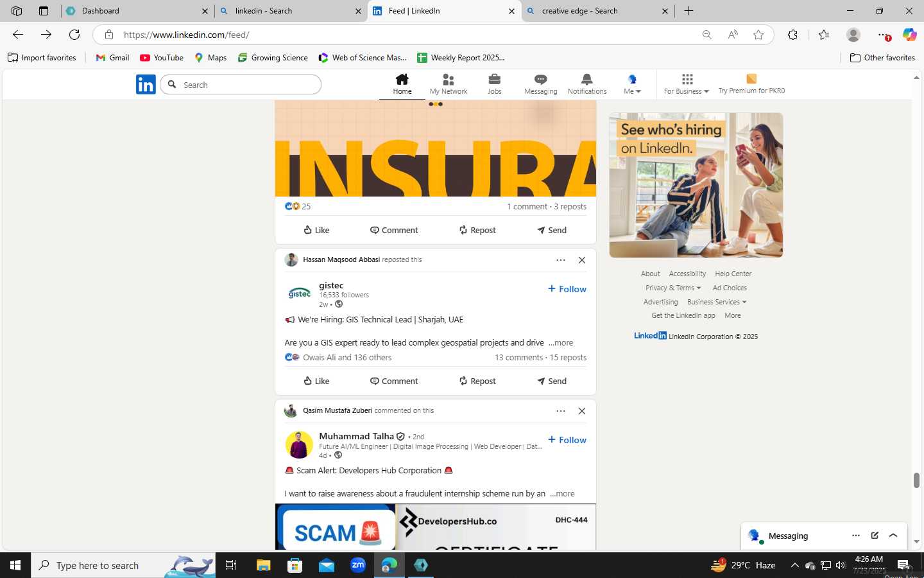Image resolution: width=924 pixels, height=578 pixels.
Task: Expand For Business apps menu
Action: pyautogui.click(x=686, y=84)
